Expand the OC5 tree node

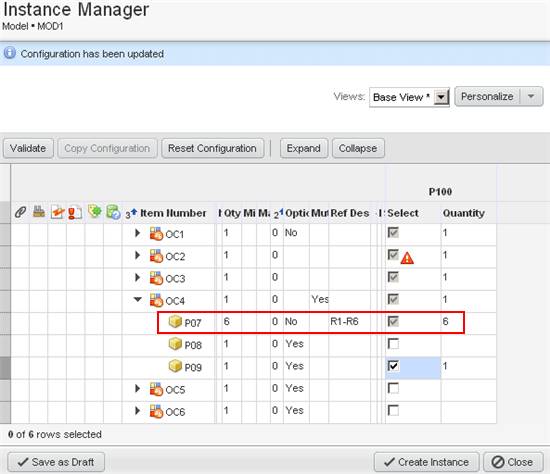[138, 388]
